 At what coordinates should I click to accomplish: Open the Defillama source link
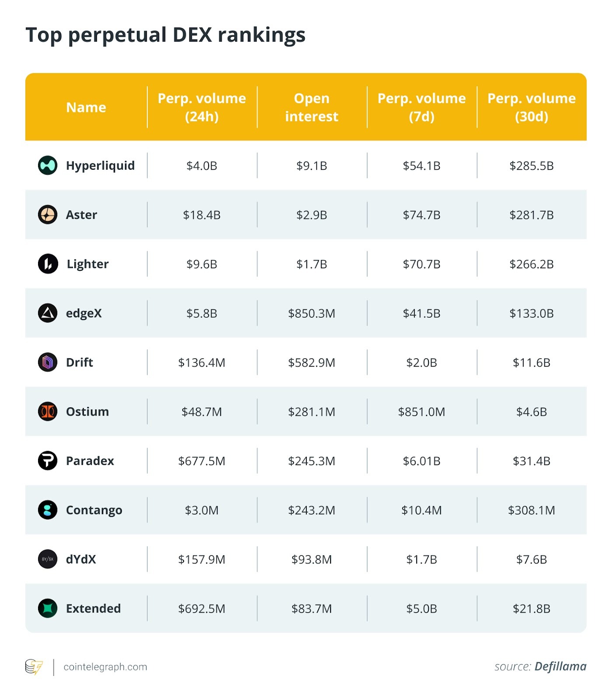(x=560, y=667)
